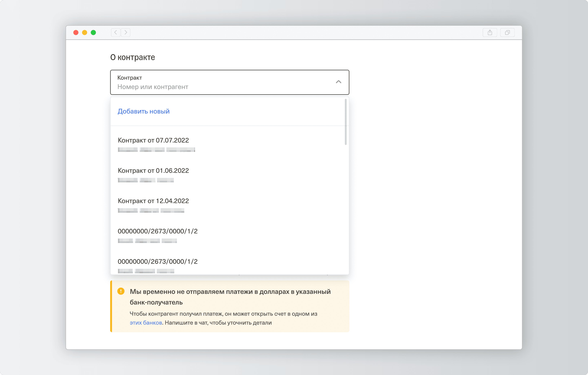Image resolution: width=588 pixels, height=375 pixels.
Task: Choose first 00000000/2673/0000/1/2 contract entry
Action: point(157,231)
